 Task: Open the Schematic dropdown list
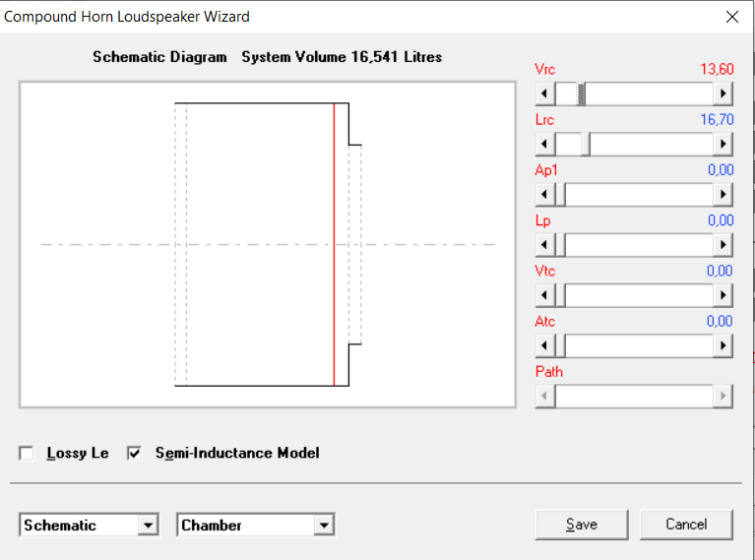(x=148, y=525)
